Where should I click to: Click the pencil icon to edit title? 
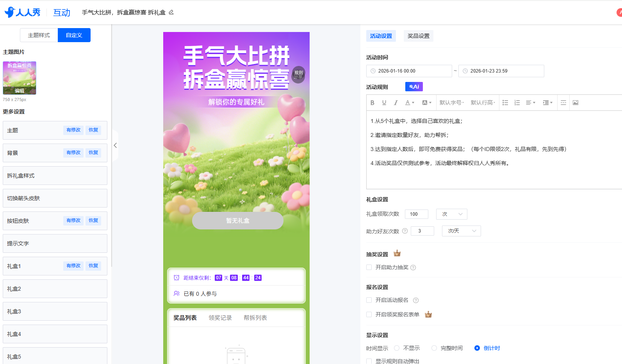click(171, 12)
